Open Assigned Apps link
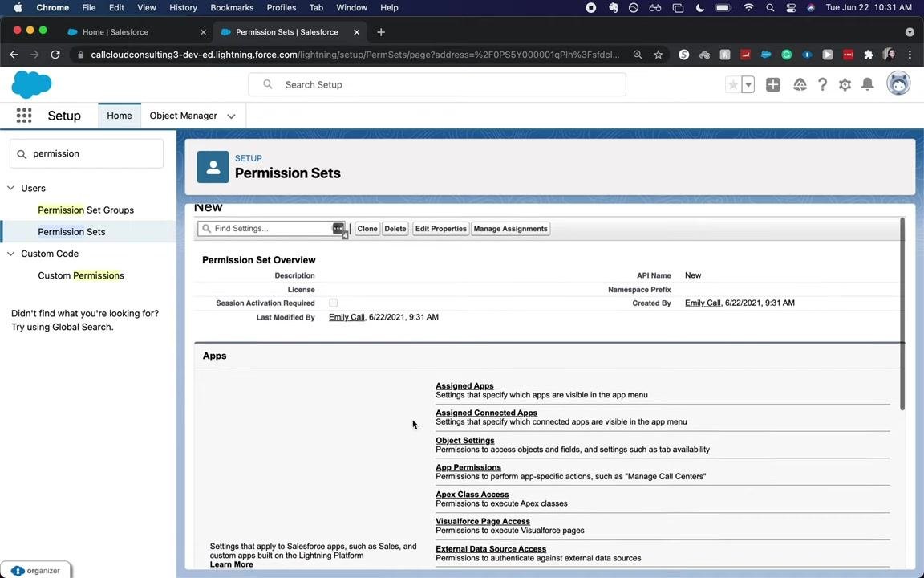 tap(464, 385)
